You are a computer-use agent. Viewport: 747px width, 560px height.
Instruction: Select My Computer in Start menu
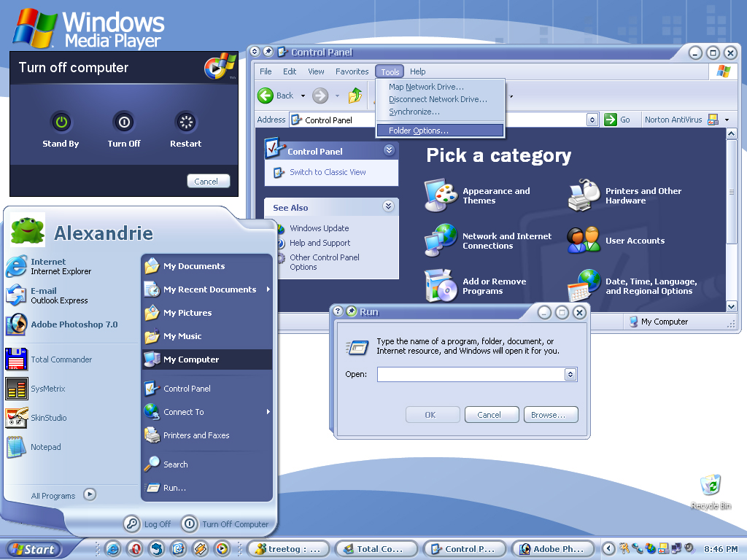coord(206,359)
